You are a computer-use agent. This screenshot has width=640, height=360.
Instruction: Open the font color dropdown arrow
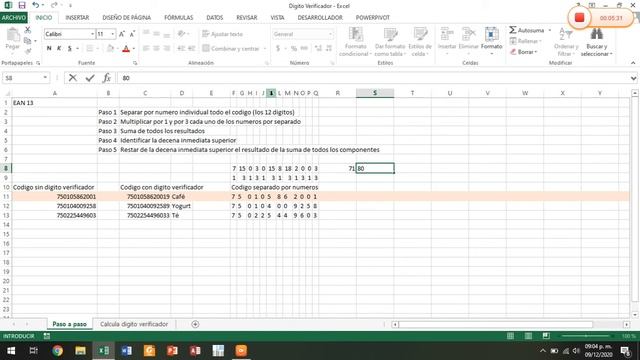click(134, 49)
